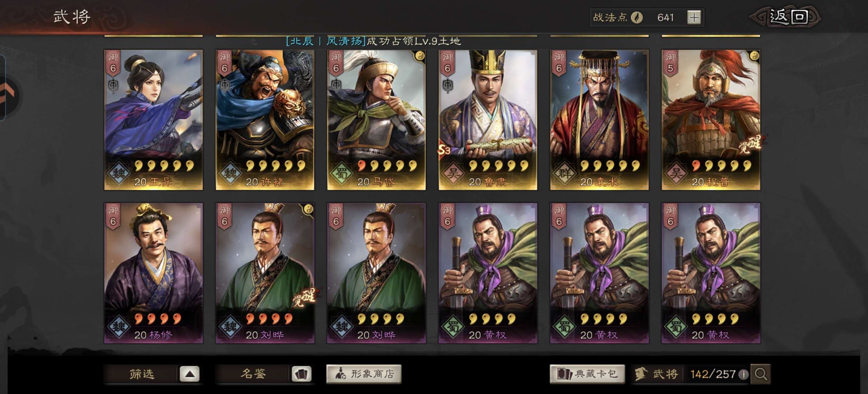Open the 典藏卡包 card pack button
868x394 pixels.
point(587,374)
